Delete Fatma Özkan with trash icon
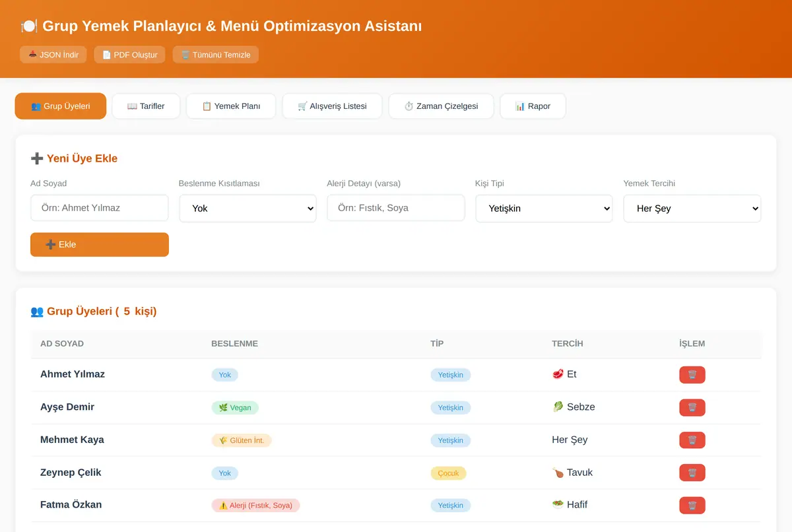This screenshot has height=532, width=792. click(x=692, y=505)
